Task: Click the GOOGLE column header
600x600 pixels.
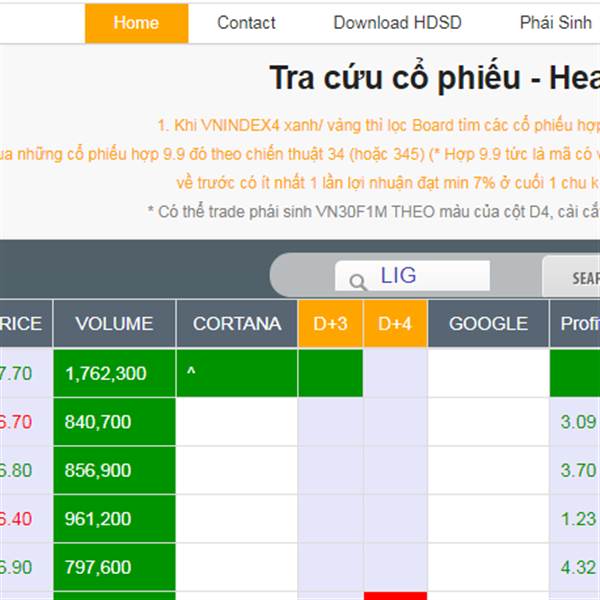Action: coord(488,324)
